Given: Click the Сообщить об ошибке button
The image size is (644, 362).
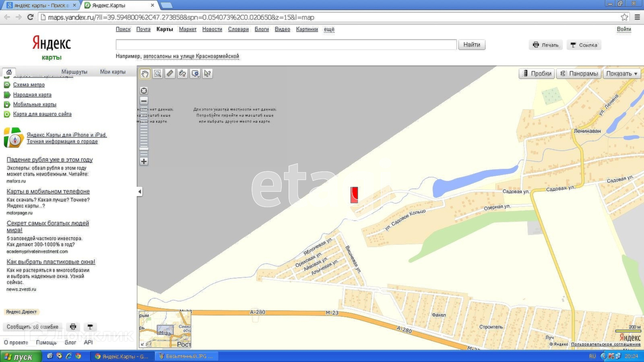Looking at the screenshot, I should [33, 327].
